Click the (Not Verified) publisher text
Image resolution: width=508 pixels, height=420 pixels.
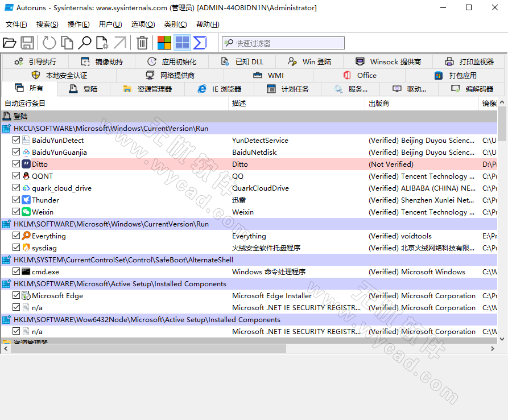(x=391, y=164)
